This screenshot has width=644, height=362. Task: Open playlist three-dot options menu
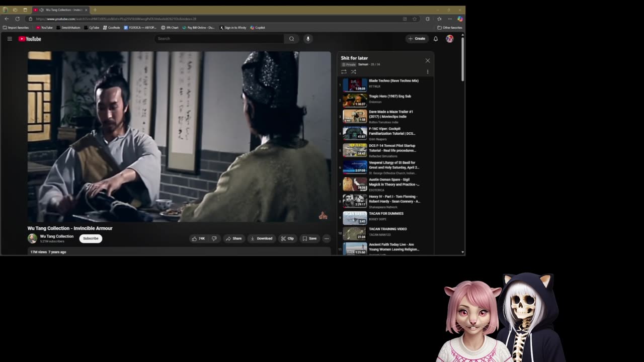[428, 72]
